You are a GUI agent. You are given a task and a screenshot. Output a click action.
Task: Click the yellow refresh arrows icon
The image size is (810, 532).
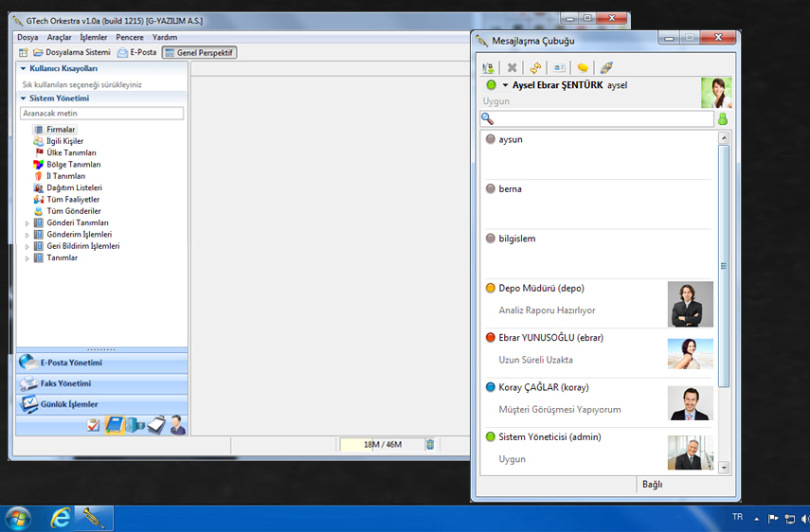coord(535,67)
